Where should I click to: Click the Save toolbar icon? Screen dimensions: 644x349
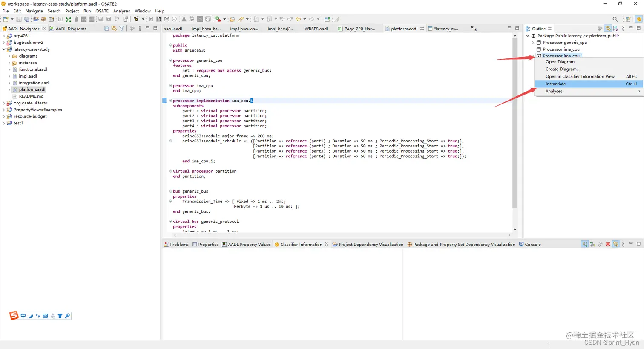pyautogui.click(x=19, y=19)
